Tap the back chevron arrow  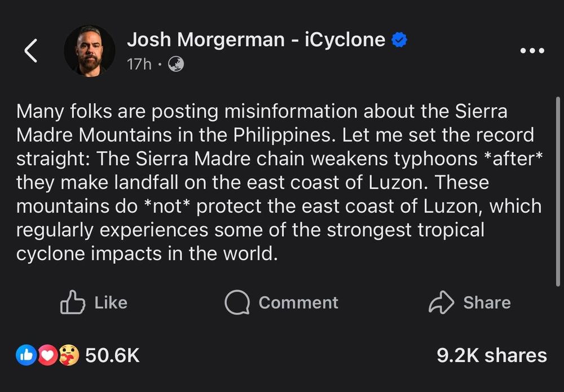[31, 51]
